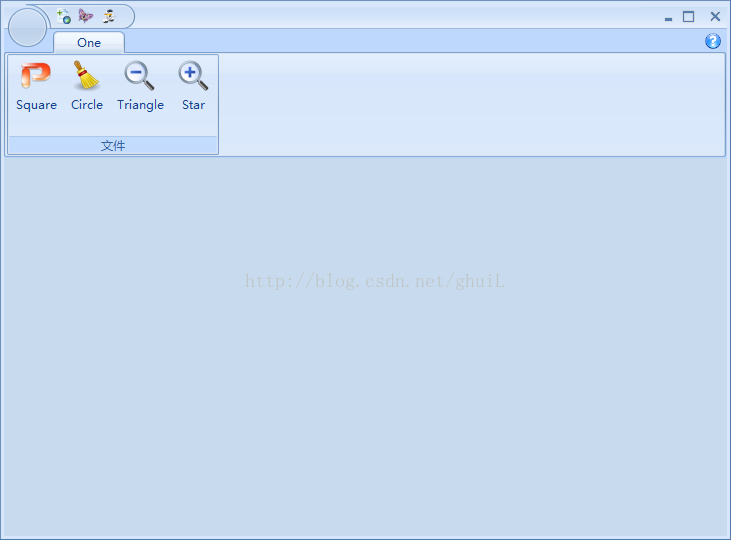Screen dimensions: 731x540
Task: Click the add-document quick access icon
Action: (x=64, y=16)
